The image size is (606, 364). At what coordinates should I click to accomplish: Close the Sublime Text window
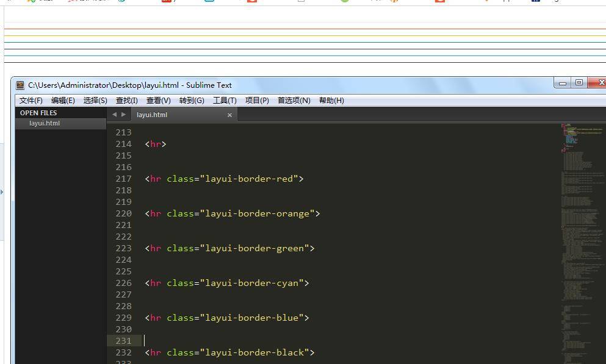tap(598, 82)
